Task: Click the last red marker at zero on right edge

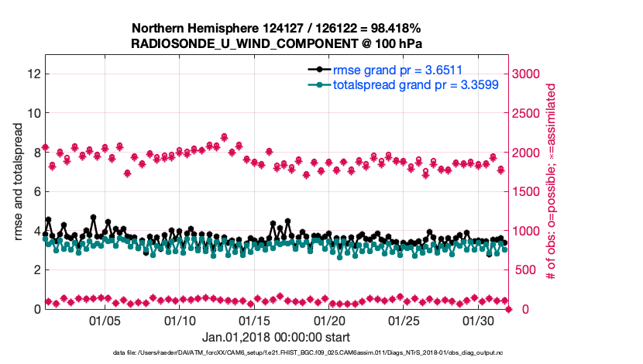Action: pos(509,309)
